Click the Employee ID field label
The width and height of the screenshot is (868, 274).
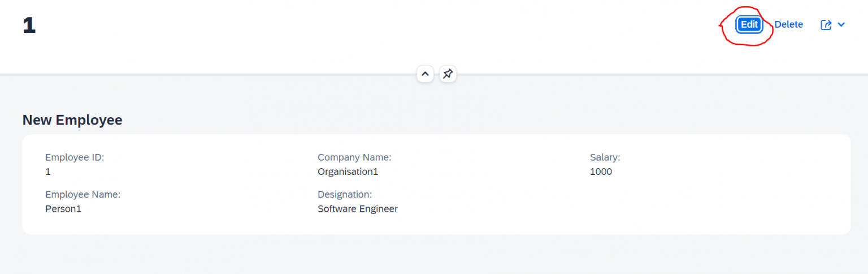[x=75, y=157]
